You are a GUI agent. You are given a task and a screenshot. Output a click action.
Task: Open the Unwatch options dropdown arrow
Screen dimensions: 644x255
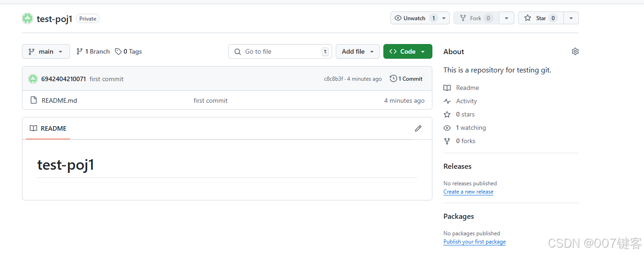[x=444, y=18]
